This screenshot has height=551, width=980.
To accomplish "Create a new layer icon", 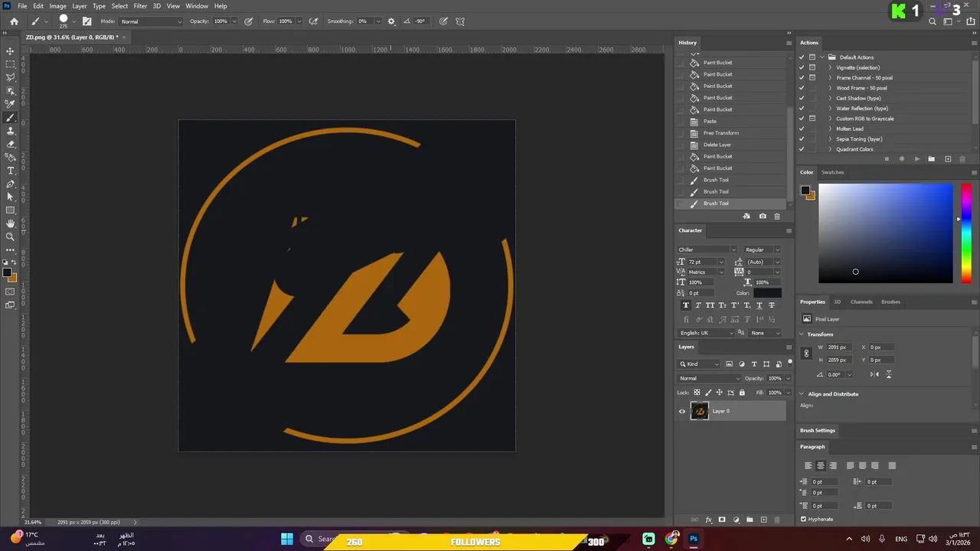I will tap(763, 520).
